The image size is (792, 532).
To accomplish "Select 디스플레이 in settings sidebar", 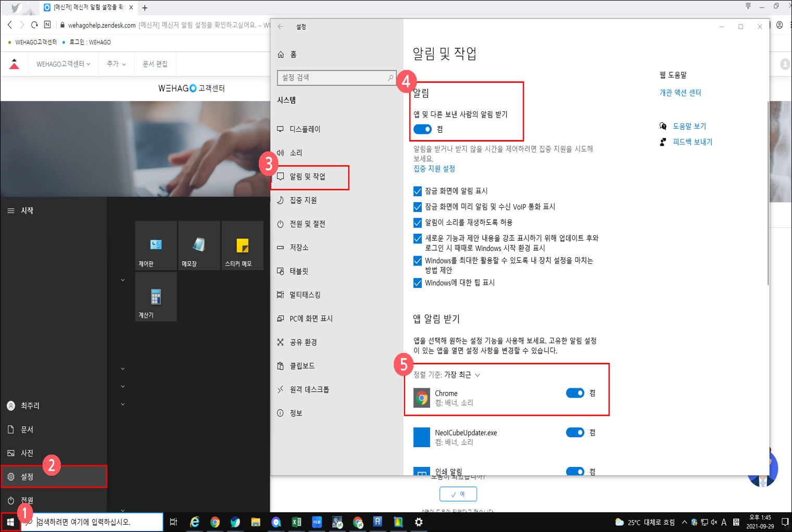I will point(305,129).
